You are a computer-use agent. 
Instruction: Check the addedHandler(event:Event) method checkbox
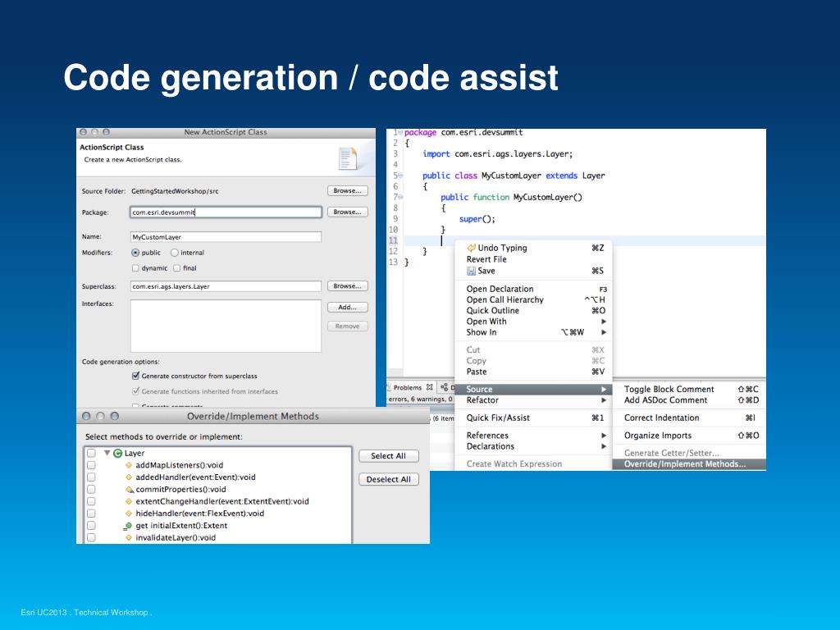click(x=91, y=477)
